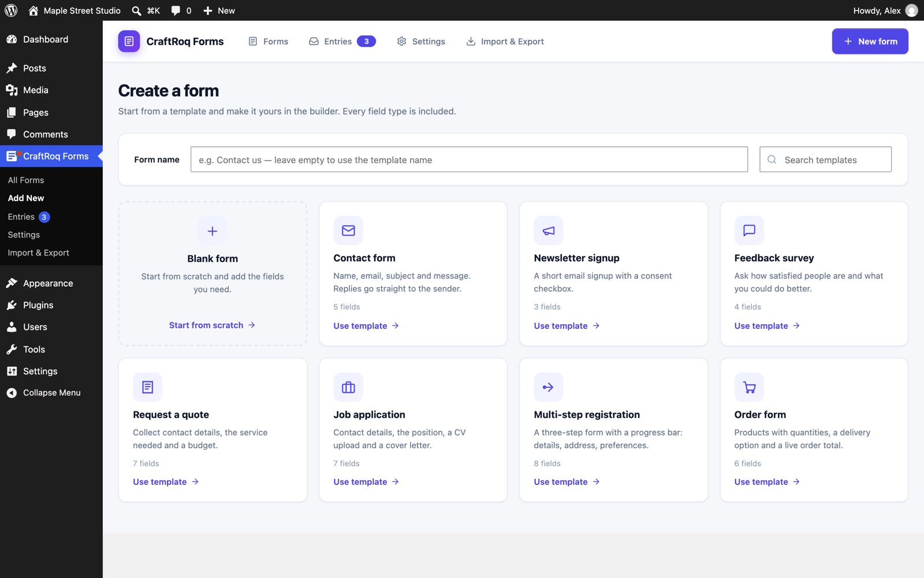Use the Feedback survey template

click(x=767, y=326)
